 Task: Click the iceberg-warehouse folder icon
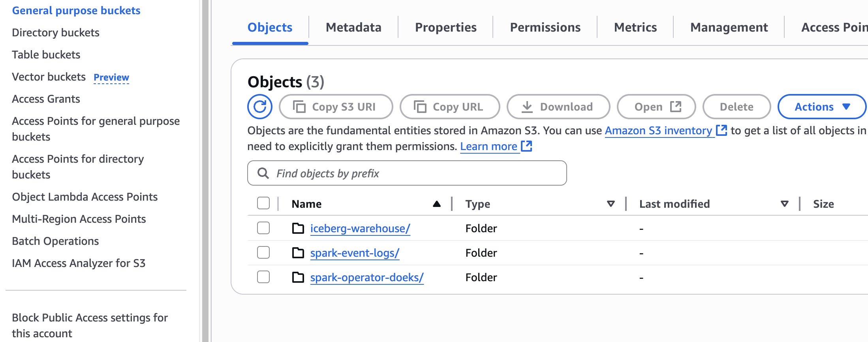(x=298, y=228)
